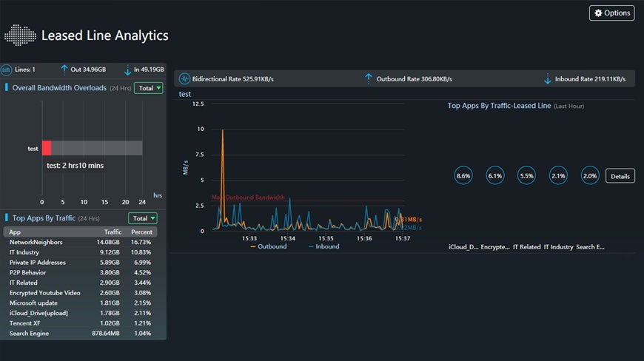Select the 8.6% iCloud circle

tap(463, 175)
